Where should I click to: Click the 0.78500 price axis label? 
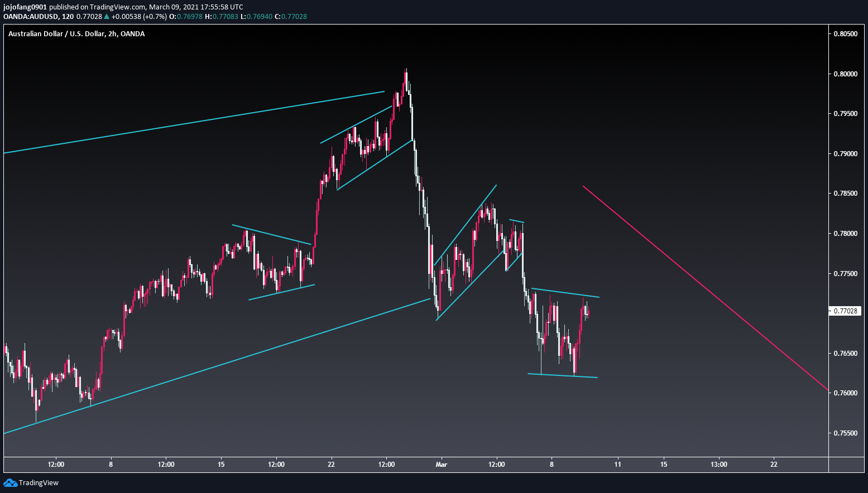845,194
